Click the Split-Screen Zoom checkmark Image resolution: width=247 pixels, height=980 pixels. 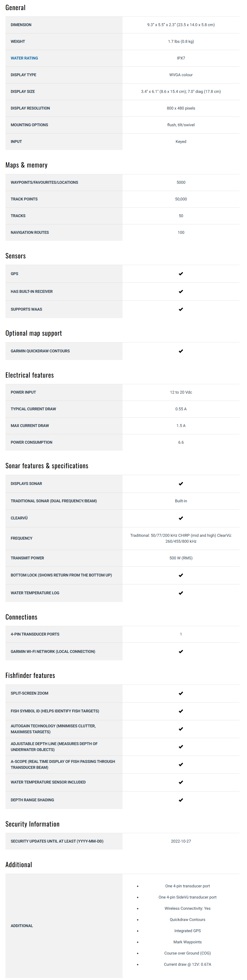[181, 693]
